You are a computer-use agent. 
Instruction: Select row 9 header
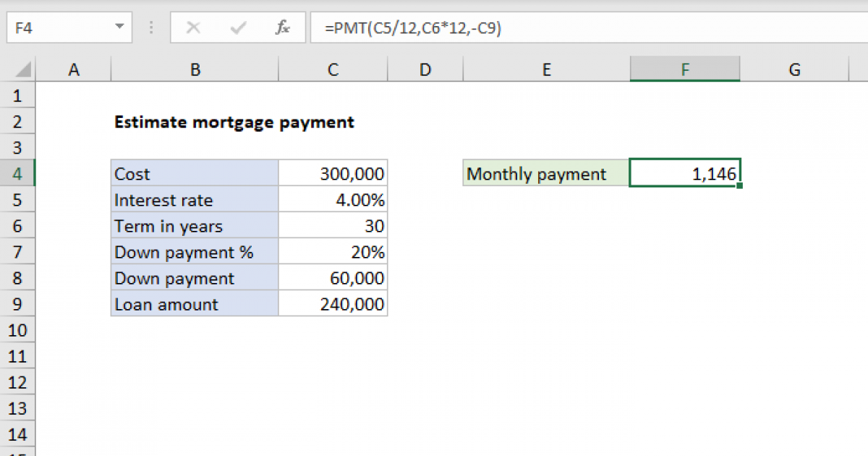(18, 305)
